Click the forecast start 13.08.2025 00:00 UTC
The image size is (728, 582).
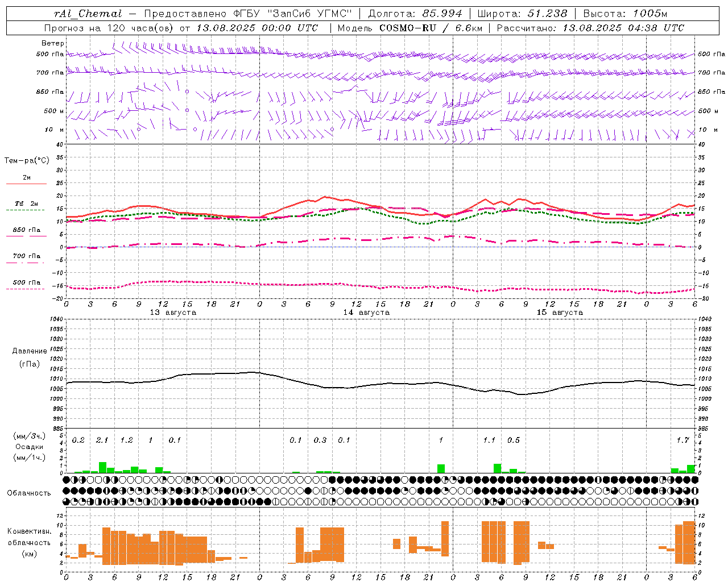click(257, 28)
